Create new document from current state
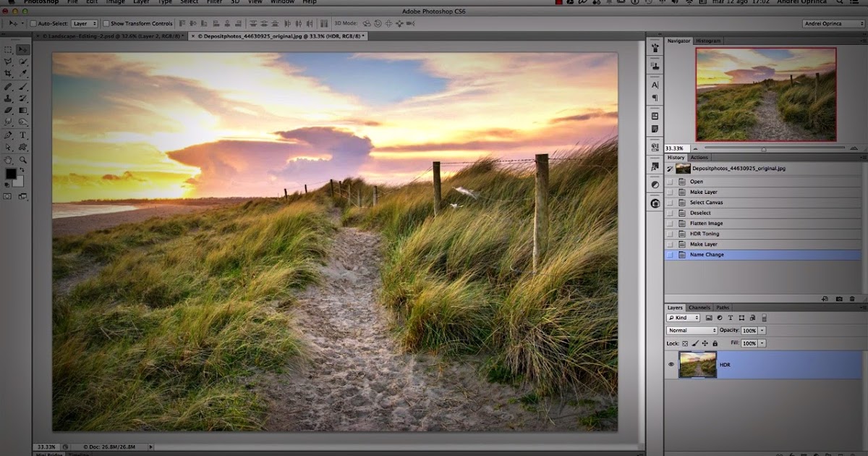Screen dimensions: 868x456 [825, 298]
